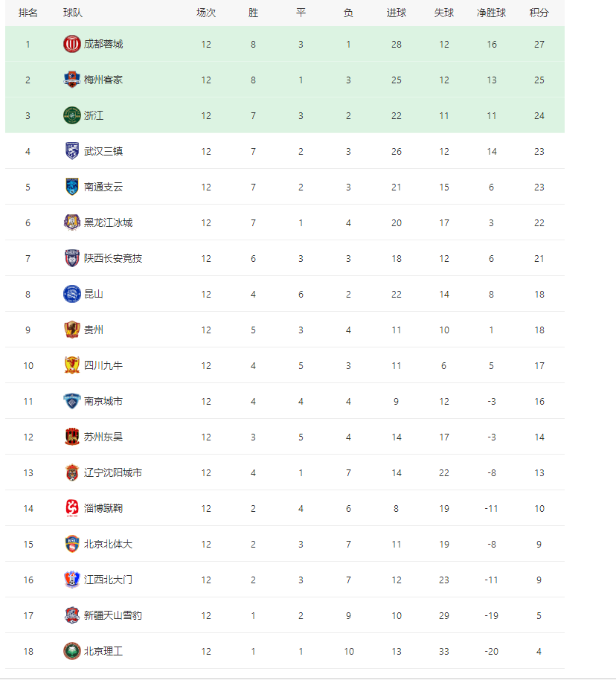Select the 排名 column header
The width and height of the screenshot is (616, 680).
28,13
